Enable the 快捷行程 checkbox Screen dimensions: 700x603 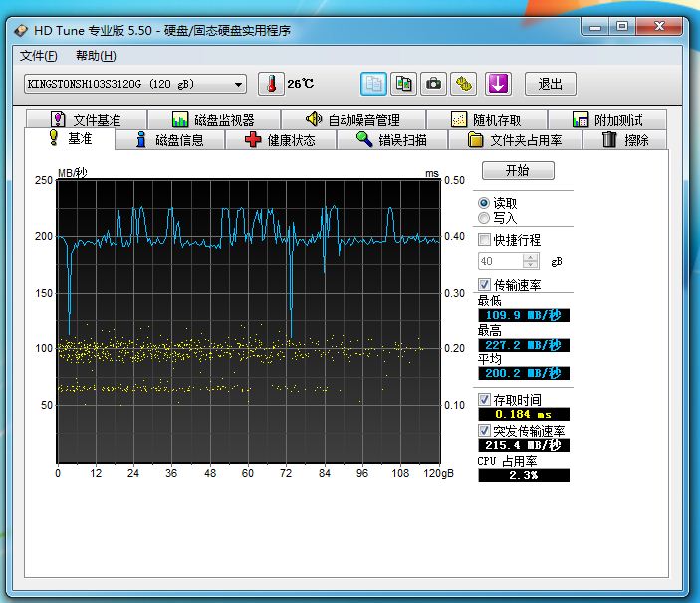click(484, 240)
